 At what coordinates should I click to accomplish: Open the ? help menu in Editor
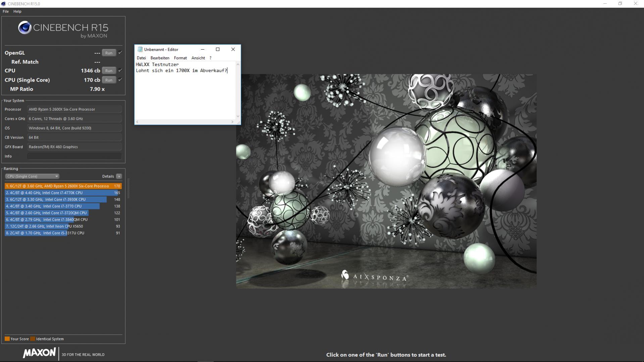tap(210, 58)
